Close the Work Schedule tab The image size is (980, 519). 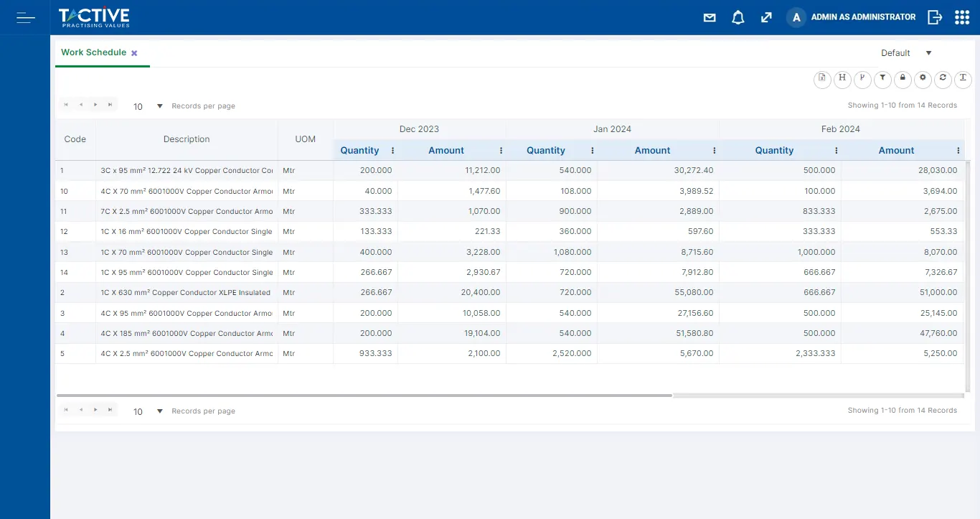click(134, 53)
